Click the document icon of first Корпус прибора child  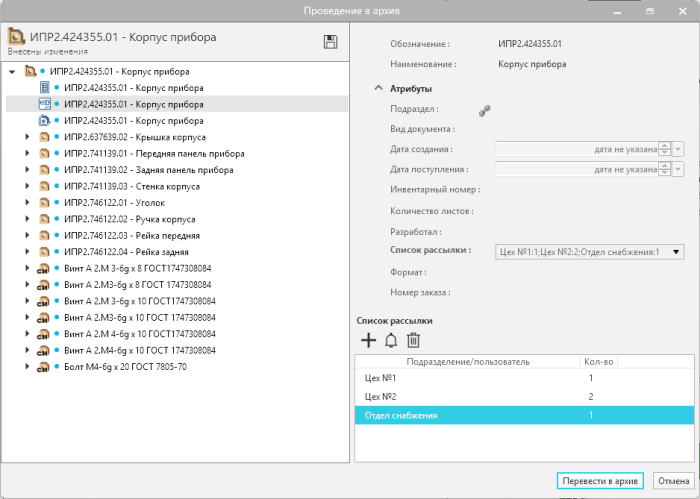(x=44, y=88)
